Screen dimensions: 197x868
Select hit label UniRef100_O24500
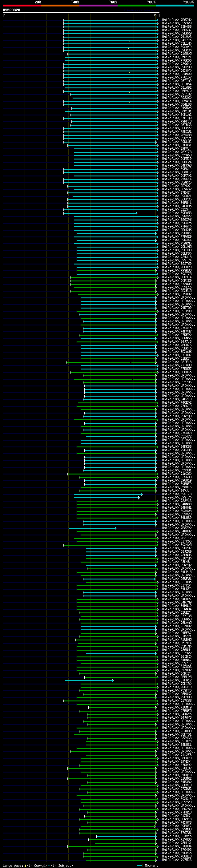click(x=177, y=74)
